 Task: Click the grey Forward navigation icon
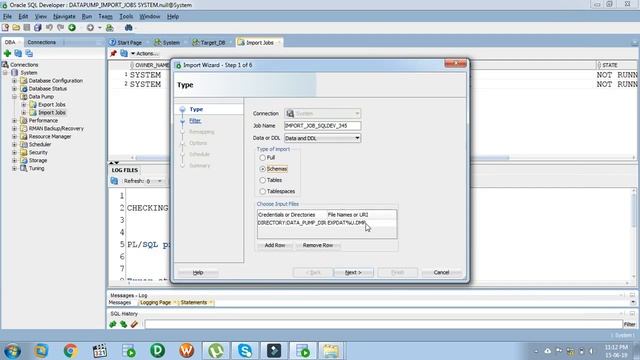tap(90, 28)
